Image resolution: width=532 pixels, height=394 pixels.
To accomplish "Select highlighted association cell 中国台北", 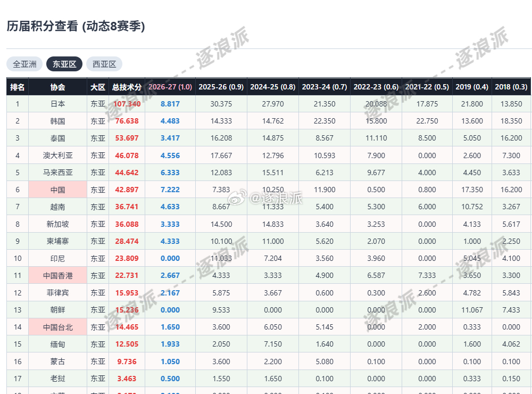I will [57, 327].
